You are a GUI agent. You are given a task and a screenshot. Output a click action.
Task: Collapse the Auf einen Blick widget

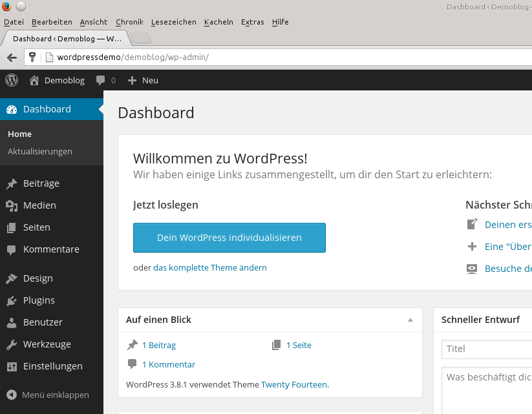click(x=410, y=320)
